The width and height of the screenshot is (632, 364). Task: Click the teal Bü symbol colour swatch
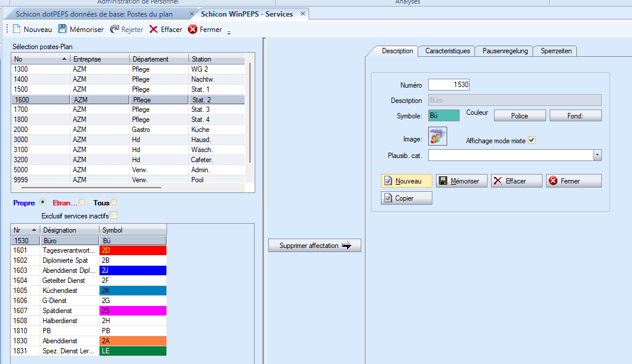click(444, 115)
